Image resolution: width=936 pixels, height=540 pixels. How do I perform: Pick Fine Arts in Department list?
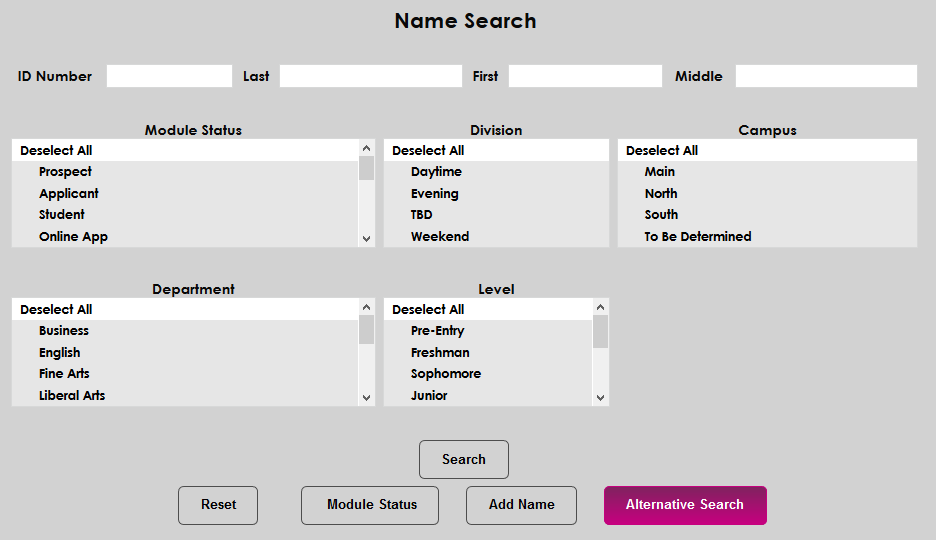point(64,374)
